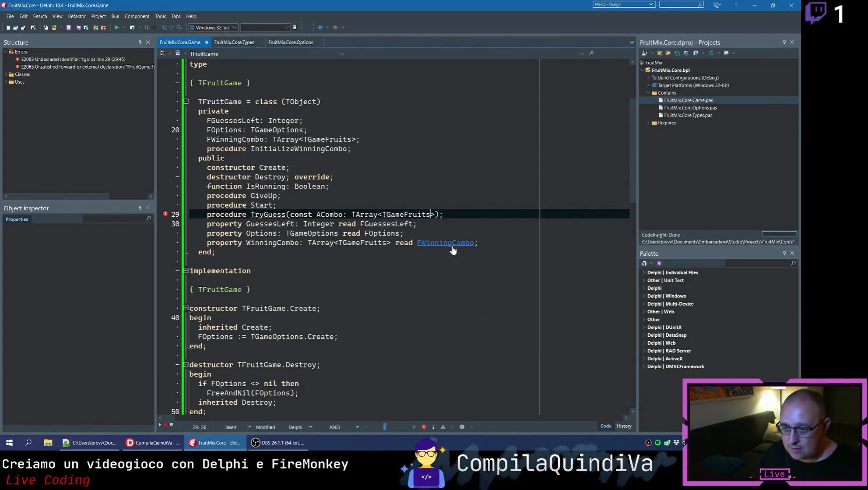Expand the Requires folder node
The width and height of the screenshot is (868, 490).
tap(648, 123)
